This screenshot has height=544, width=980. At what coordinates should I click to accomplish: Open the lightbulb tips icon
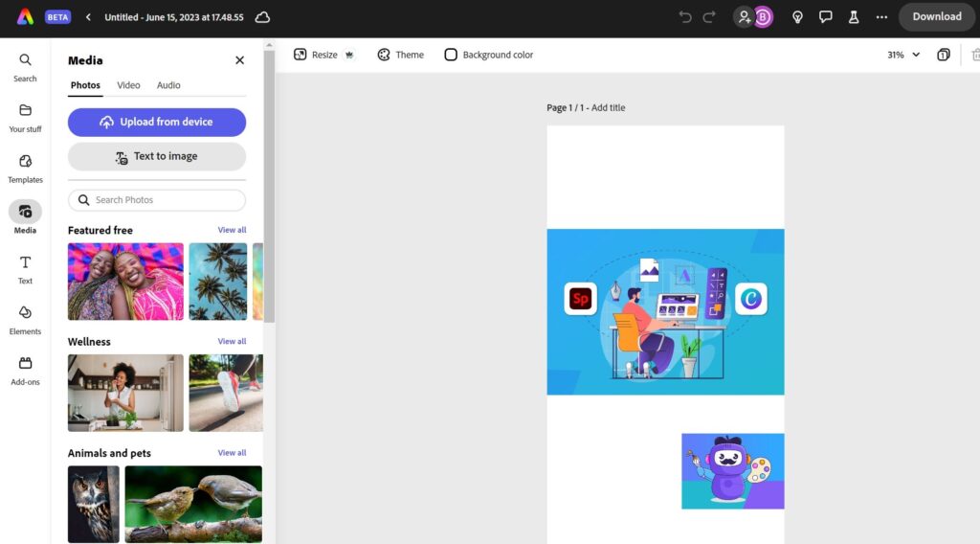pos(797,17)
